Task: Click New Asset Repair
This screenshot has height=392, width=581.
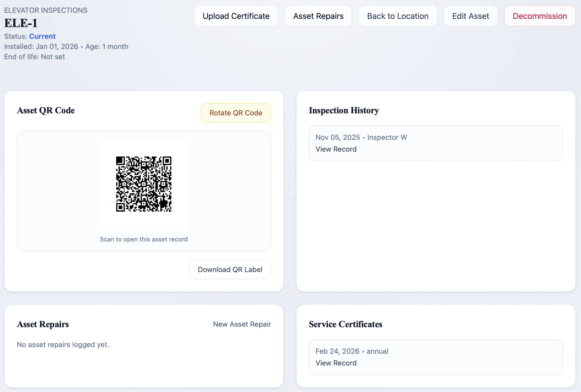Action: (242, 324)
